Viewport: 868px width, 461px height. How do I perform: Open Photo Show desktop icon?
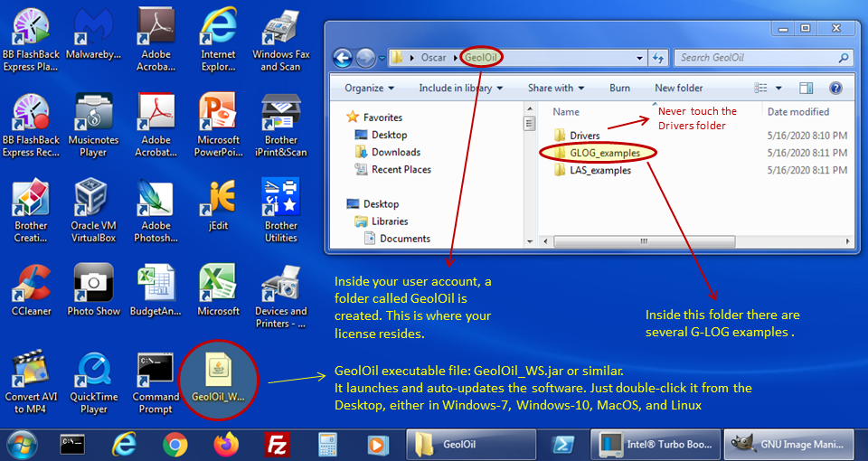93,290
